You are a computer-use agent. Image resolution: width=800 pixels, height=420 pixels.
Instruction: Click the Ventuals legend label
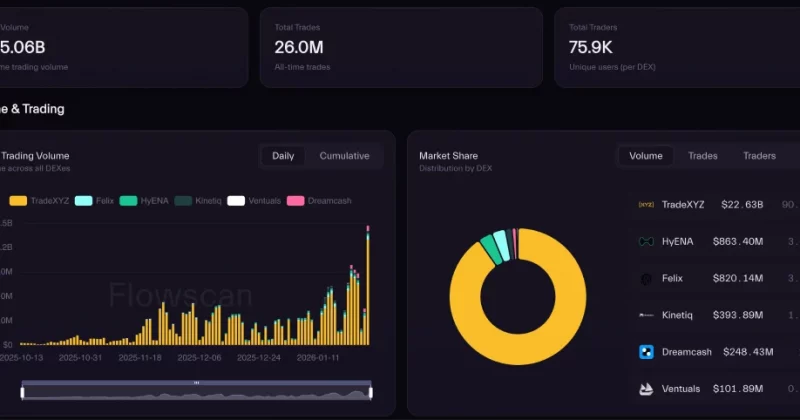(x=264, y=201)
